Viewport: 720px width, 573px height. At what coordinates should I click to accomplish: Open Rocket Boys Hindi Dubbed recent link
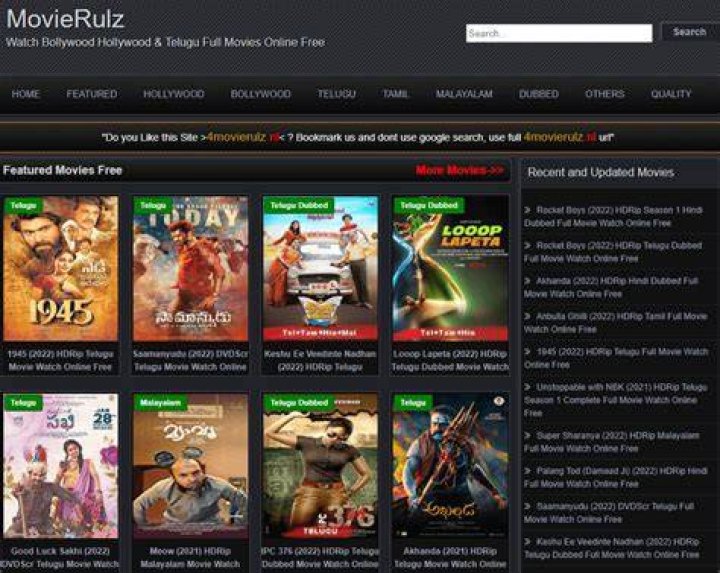[613, 217]
